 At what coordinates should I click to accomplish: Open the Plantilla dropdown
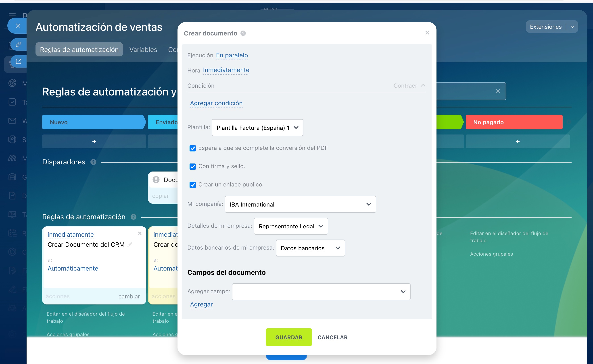(x=257, y=128)
